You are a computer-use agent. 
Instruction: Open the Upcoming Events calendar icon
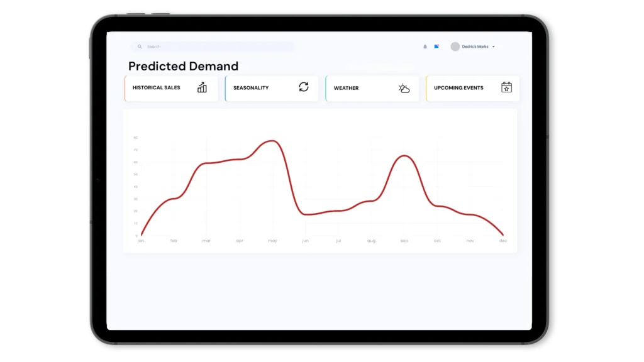tap(506, 88)
